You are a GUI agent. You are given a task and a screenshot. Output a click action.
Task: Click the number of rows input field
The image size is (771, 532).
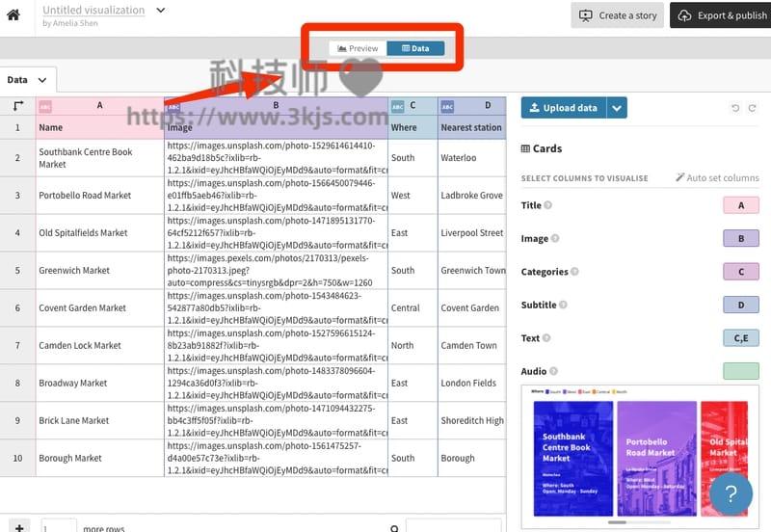pos(59,526)
